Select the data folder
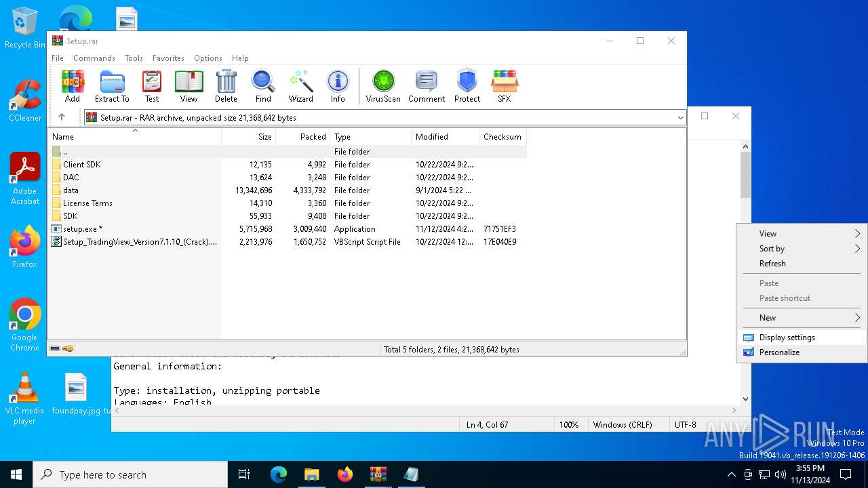This screenshot has width=868, height=488. 288,190
